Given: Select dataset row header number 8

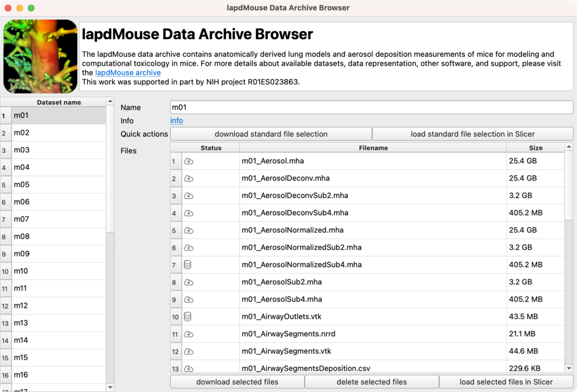Looking at the screenshot, I should click(6, 236).
